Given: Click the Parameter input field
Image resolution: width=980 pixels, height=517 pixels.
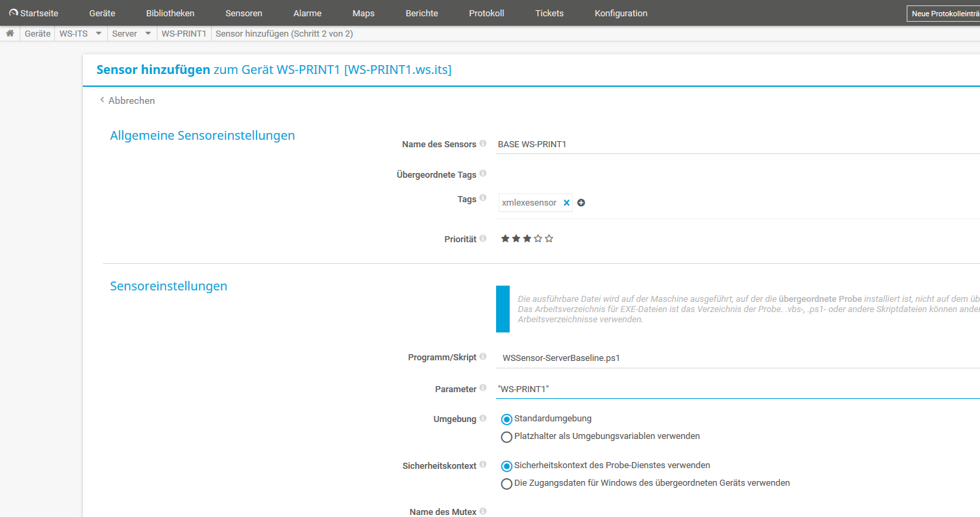Looking at the screenshot, I should click(x=738, y=389).
